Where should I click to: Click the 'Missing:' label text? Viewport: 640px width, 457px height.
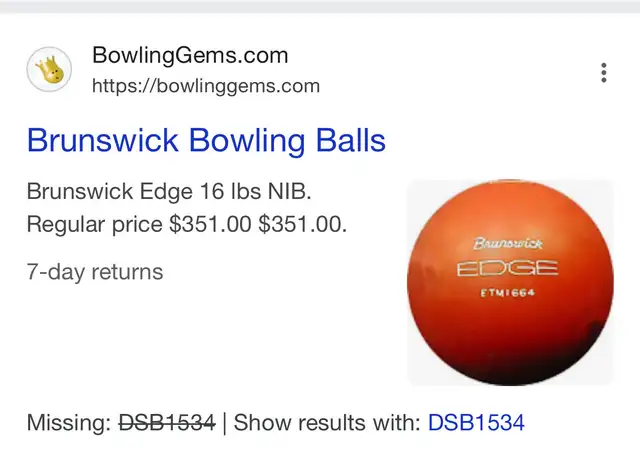[x=69, y=422]
